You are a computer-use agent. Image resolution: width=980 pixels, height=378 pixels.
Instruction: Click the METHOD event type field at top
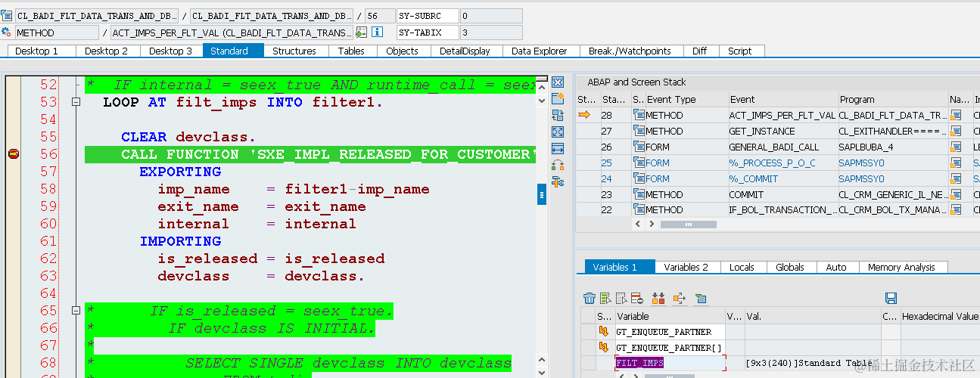(x=57, y=33)
